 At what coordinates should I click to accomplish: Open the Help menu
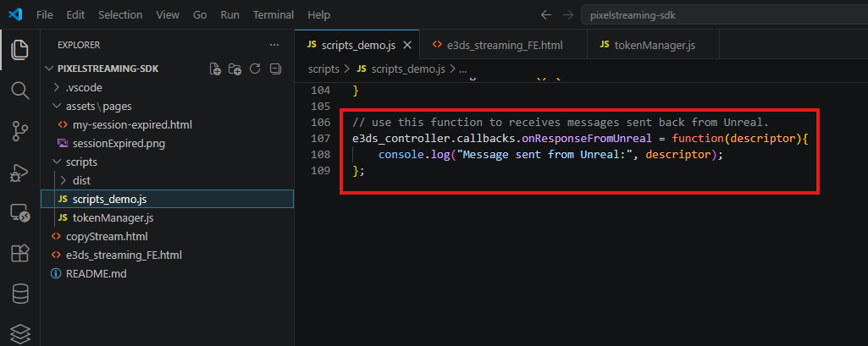(319, 15)
